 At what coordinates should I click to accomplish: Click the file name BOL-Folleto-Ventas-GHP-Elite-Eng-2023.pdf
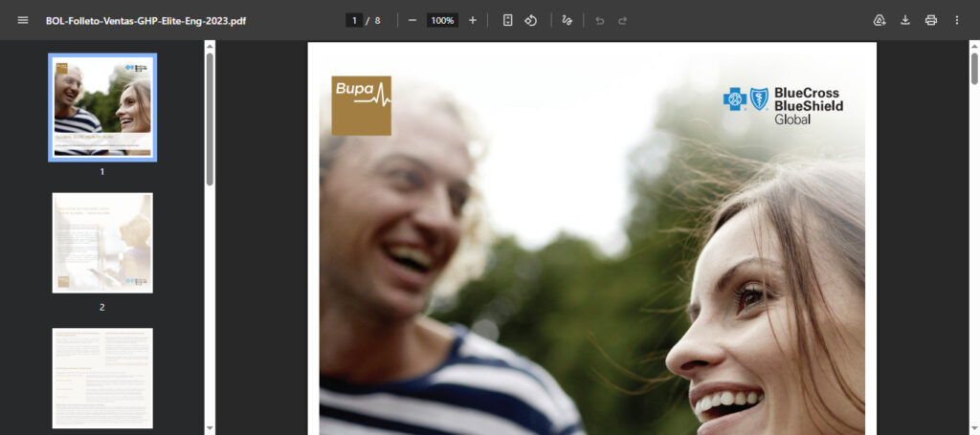[x=145, y=21]
